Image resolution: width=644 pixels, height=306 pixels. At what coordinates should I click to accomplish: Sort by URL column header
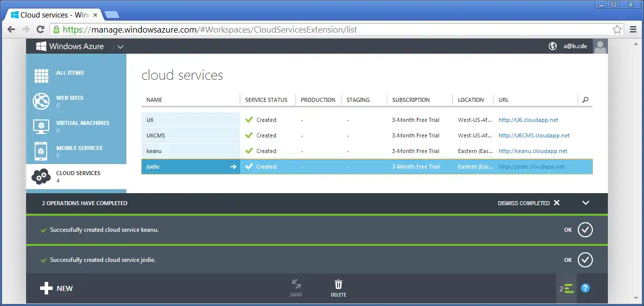pos(504,100)
